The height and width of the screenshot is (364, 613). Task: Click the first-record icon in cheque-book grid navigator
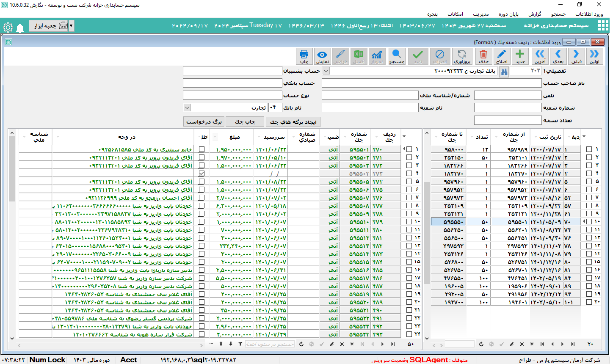coord(542,344)
